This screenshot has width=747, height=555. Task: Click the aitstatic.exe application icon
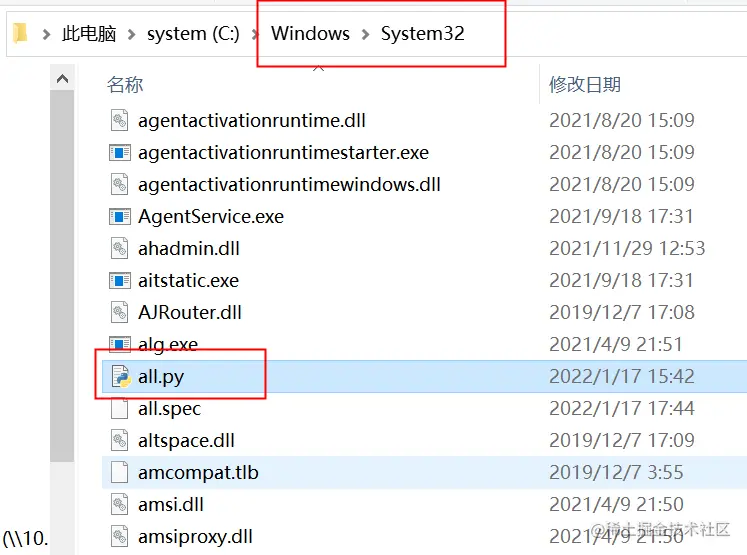[120, 281]
